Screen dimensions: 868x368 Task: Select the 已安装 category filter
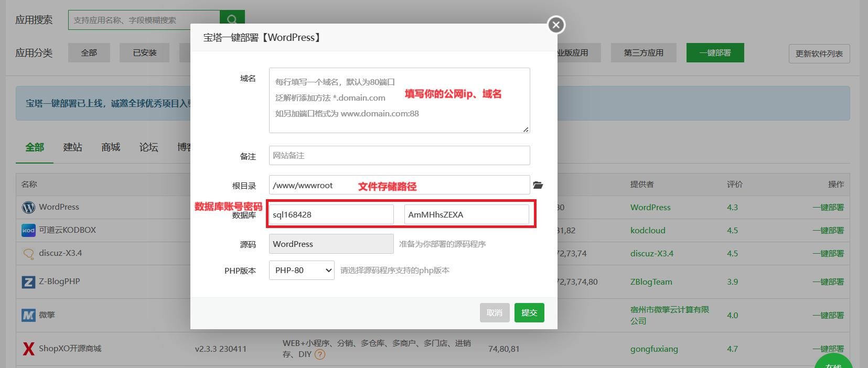[x=145, y=53]
